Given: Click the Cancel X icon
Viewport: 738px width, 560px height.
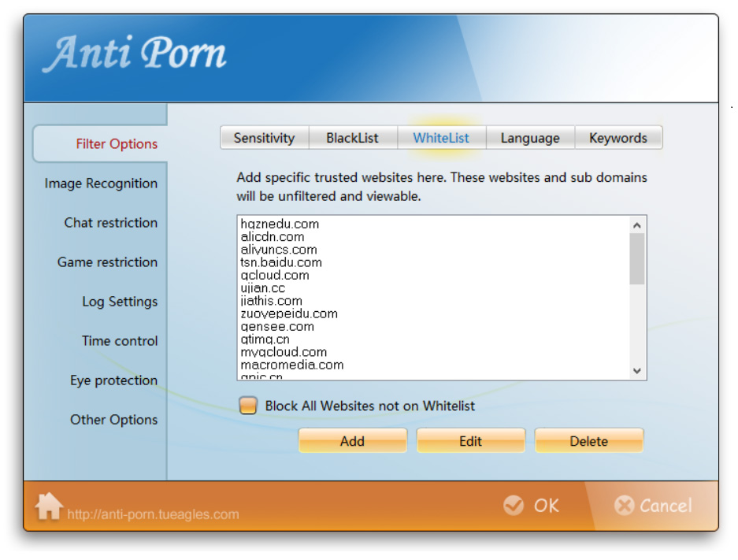Looking at the screenshot, I should 624,506.
